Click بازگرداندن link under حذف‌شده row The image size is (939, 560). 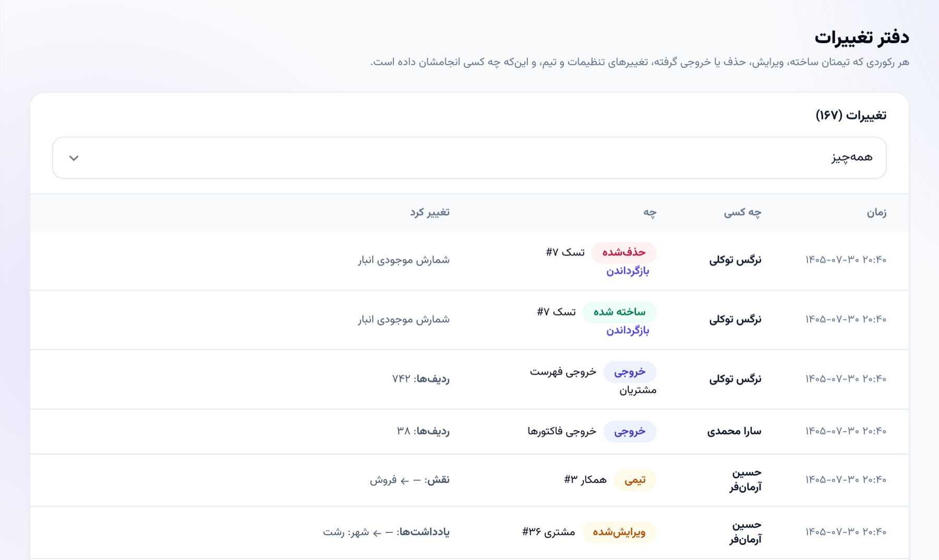tap(628, 271)
